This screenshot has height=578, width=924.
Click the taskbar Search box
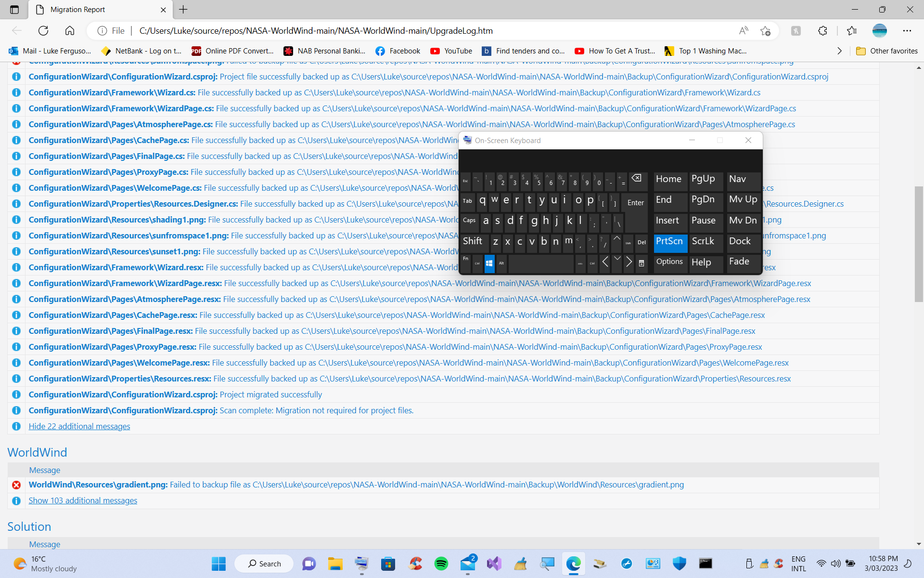[264, 564]
